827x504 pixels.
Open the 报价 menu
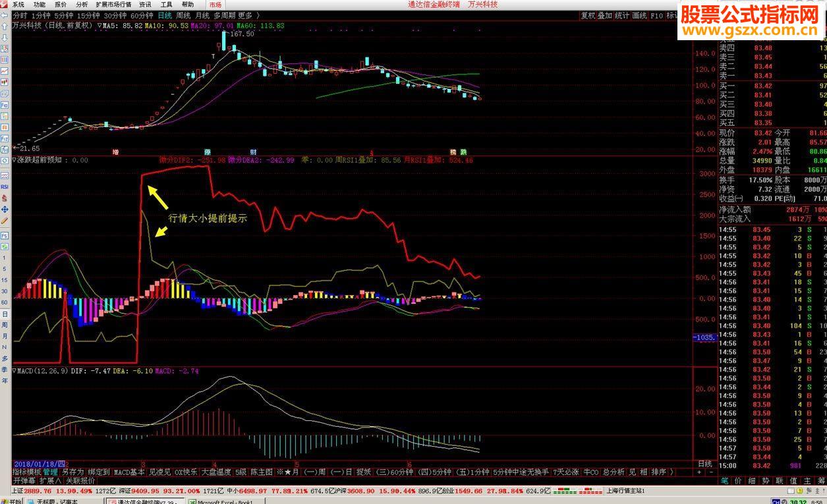coord(61,5)
